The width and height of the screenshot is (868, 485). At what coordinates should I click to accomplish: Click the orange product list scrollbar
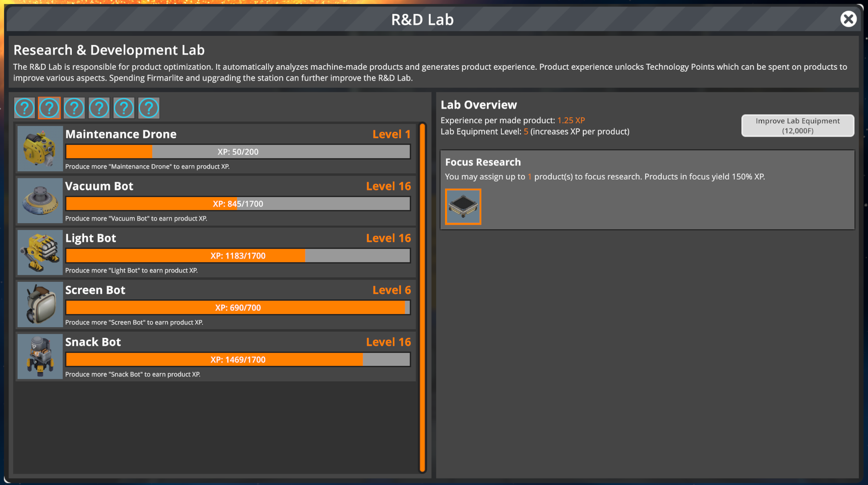[x=422, y=298]
